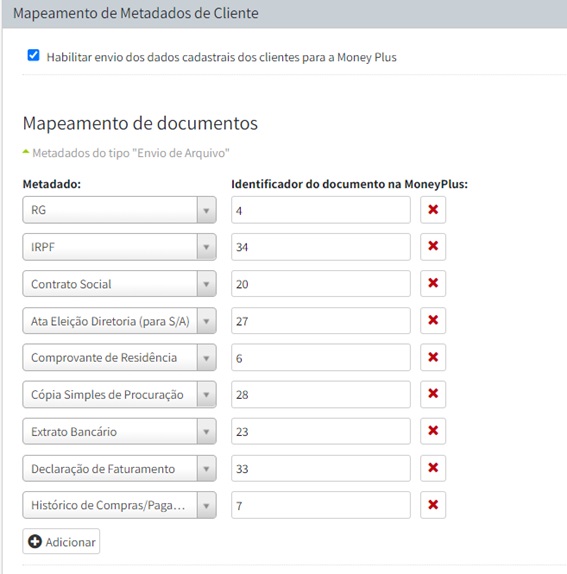Edit the identifier field containing 23
Screen dimensions: 567x574
tap(321, 431)
